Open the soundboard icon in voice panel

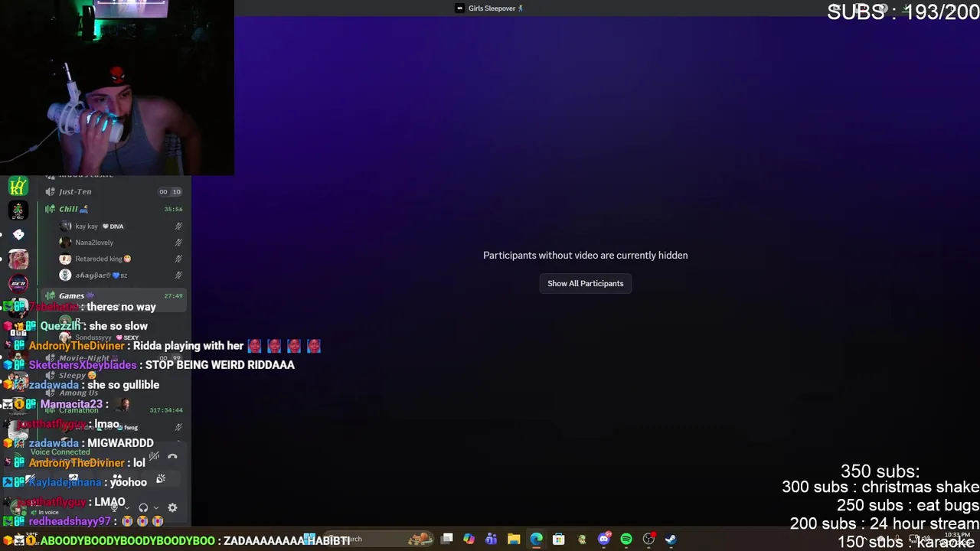[161, 478]
